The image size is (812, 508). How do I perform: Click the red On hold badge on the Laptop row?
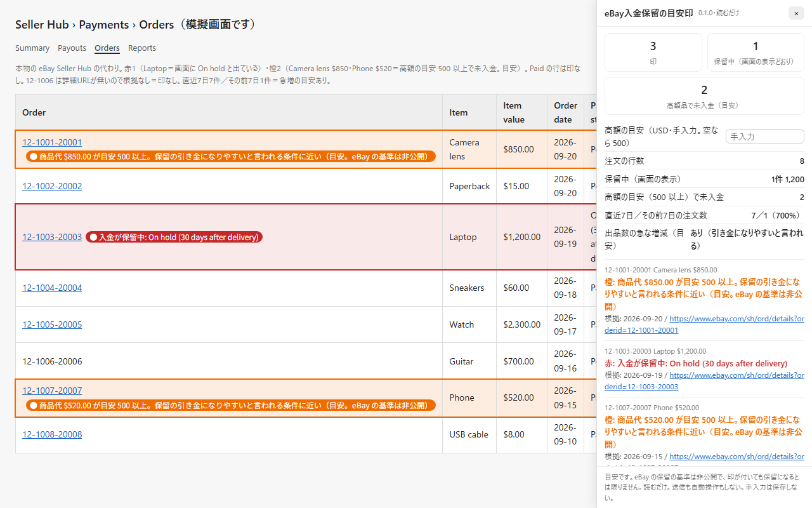[174, 237]
